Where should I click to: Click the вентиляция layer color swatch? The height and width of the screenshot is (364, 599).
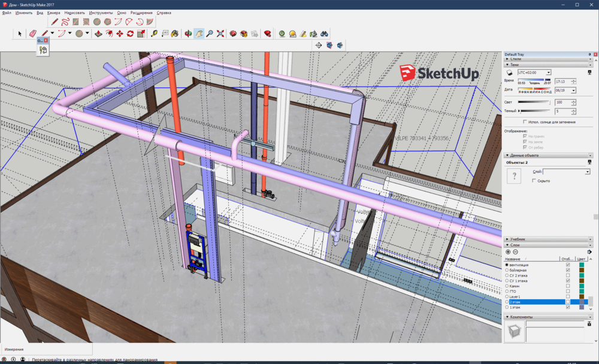point(582,265)
